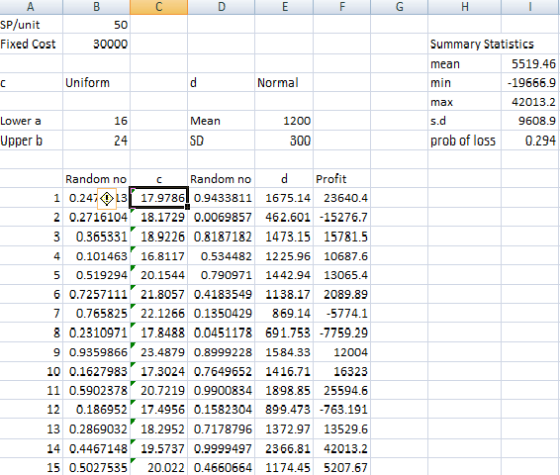
Task: Select profit cell 2089.89
Action: (x=342, y=294)
